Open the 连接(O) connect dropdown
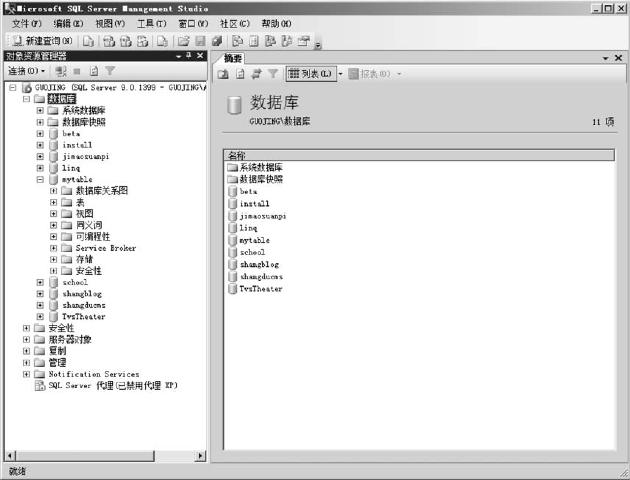The height and width of the screenshot is (480, 630). pos(27,71)
